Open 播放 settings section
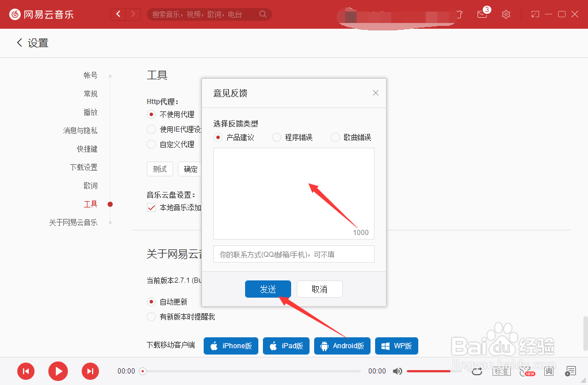 (x=90, y=112)
